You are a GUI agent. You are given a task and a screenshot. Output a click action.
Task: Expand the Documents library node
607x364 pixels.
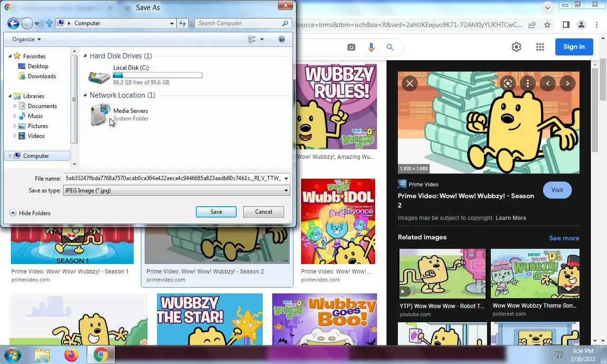pos(15,106)
